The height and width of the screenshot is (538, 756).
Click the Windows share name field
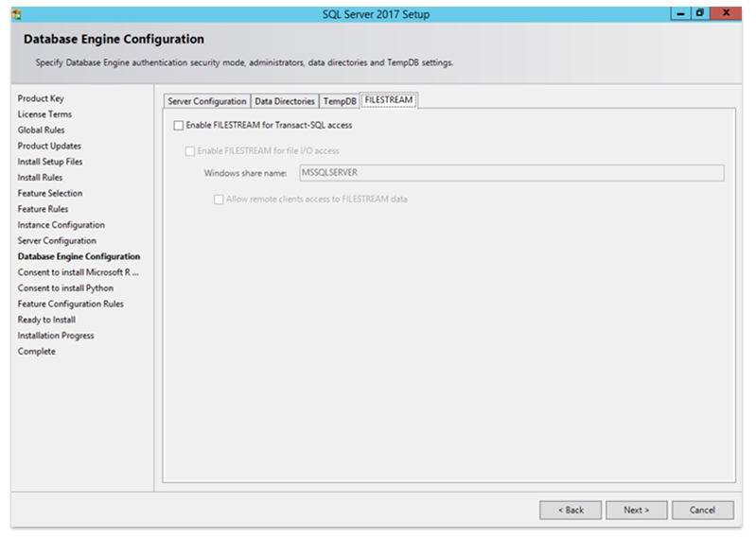pyautogui.click(x=512, y=173)
